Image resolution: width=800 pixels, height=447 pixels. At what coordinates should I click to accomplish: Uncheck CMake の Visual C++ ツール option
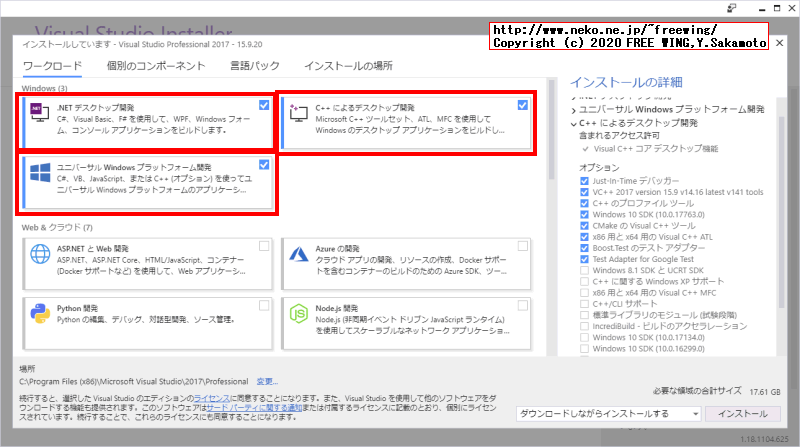pos(584,226)
